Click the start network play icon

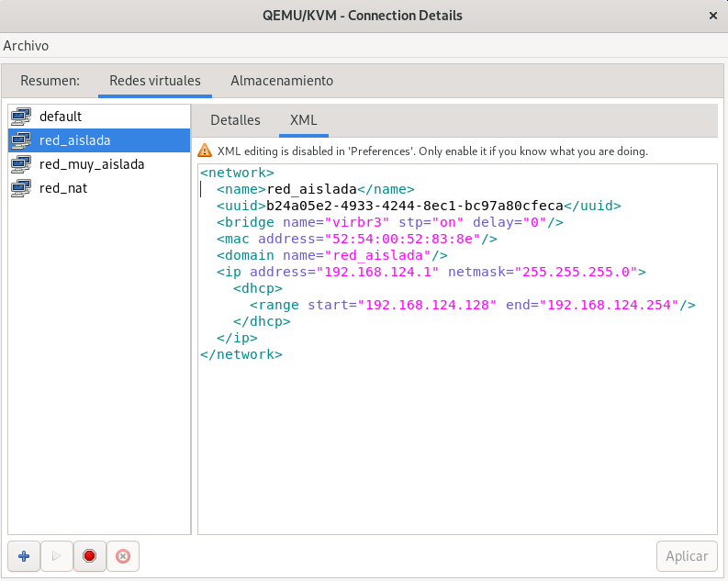57,556
